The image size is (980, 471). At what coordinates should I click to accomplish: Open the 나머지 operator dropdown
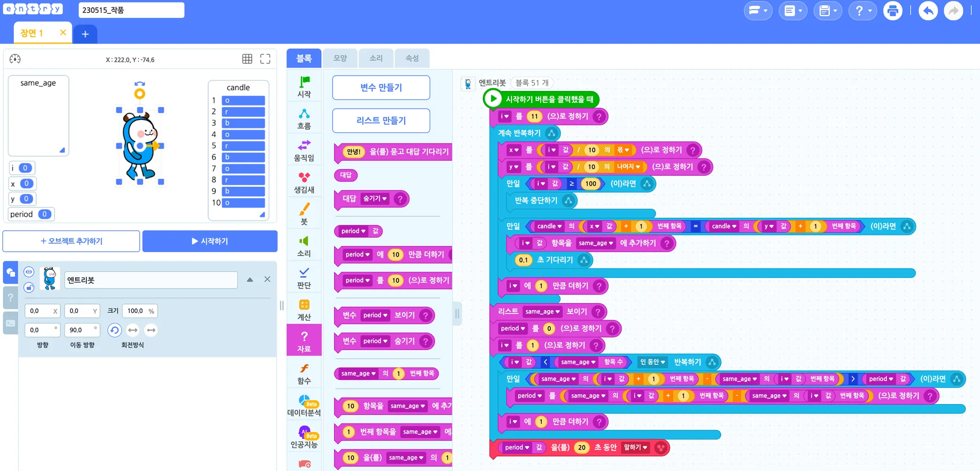pos(629,167)
